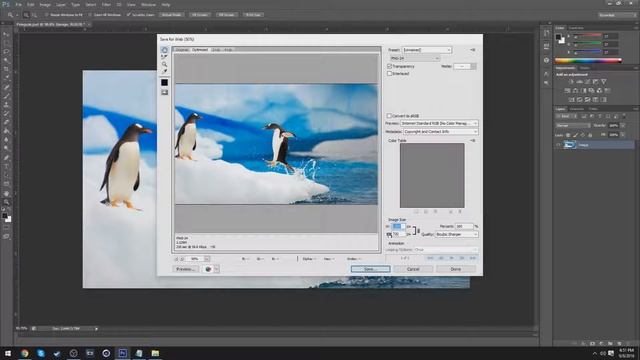This screenshot has width=640, height=360.
Task: Select the Crop tool in Photoshop toolbar
Action: [x=6, y=69]
